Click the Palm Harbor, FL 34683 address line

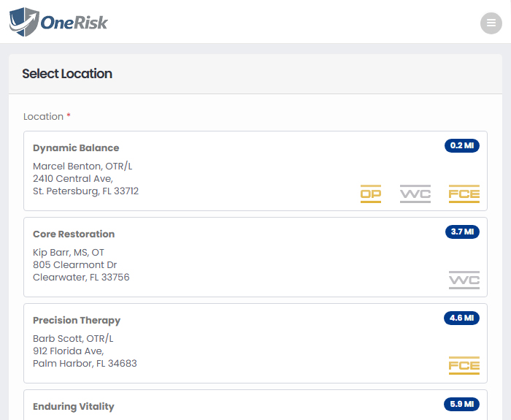pos(85,363)
